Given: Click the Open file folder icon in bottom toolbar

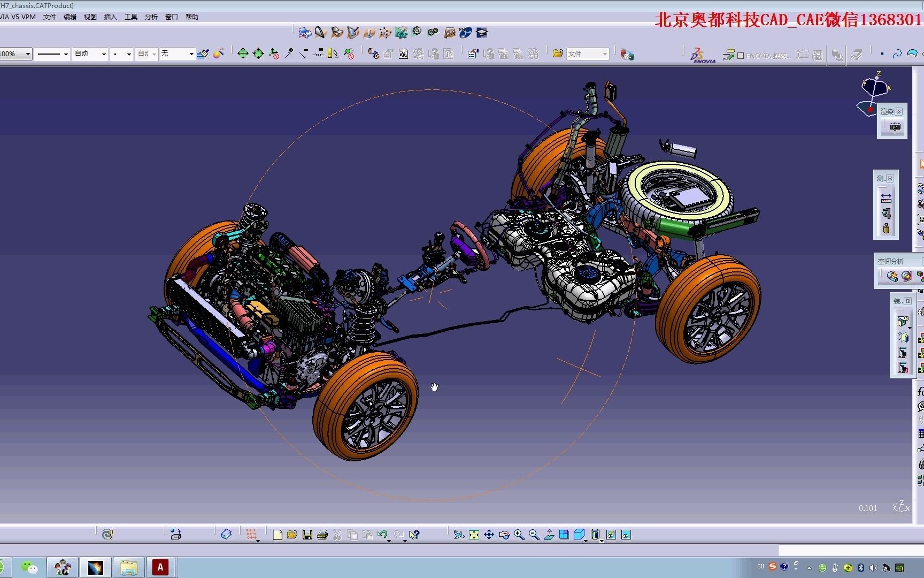Looking at the screenshot, I should pos(292,535).
